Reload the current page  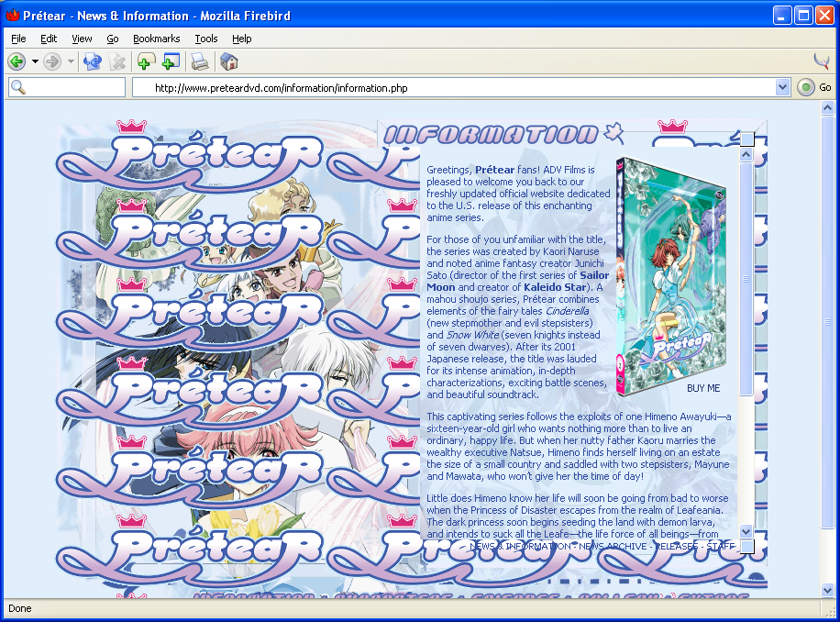pyautogui.click(x=92, y=61)
